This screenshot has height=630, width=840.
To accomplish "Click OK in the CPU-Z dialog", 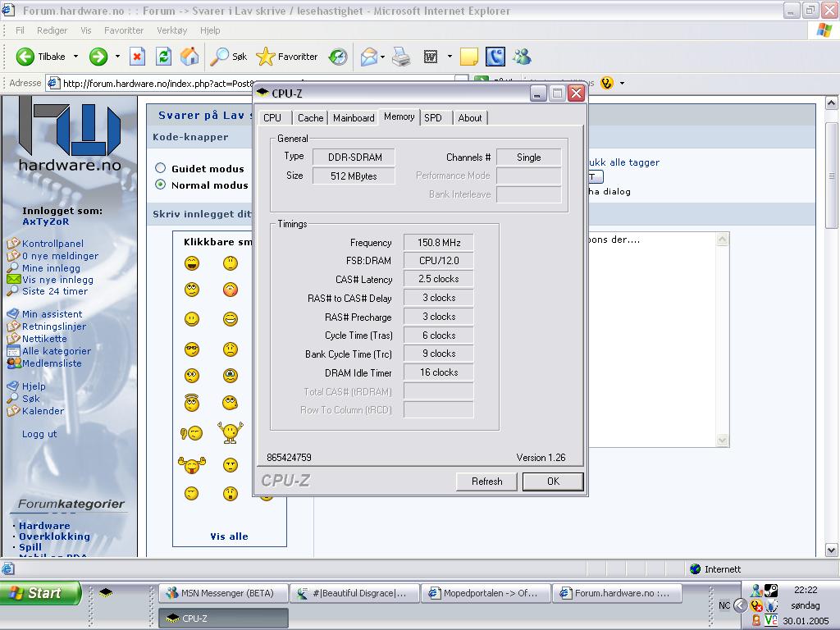I will pos(553,481).
